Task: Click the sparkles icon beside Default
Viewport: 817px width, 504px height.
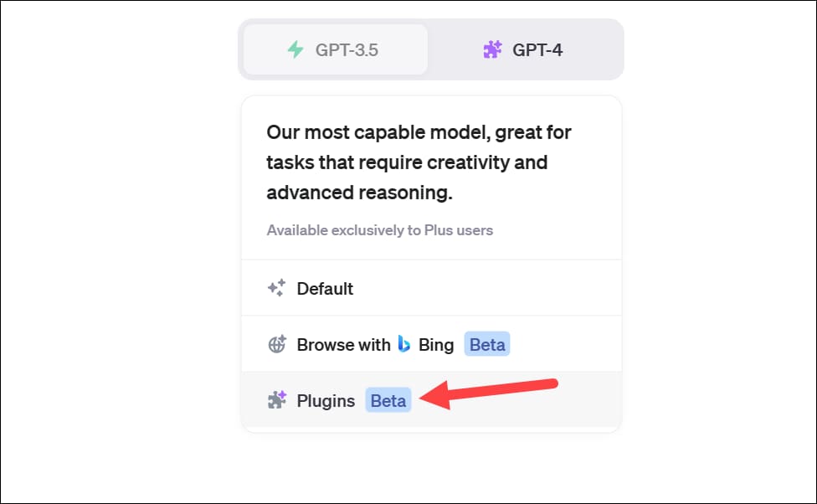Action: point(277,288)
